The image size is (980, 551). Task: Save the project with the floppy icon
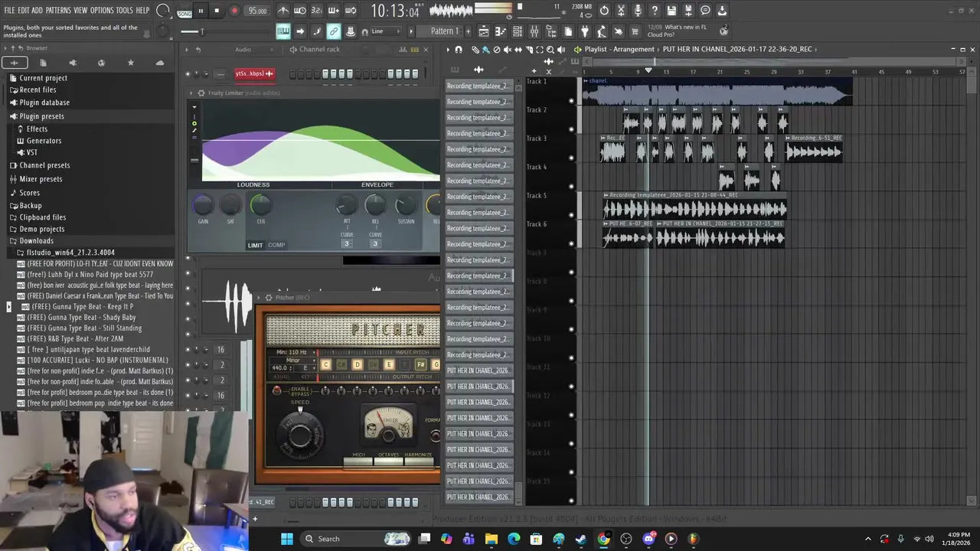pos(671,11)
